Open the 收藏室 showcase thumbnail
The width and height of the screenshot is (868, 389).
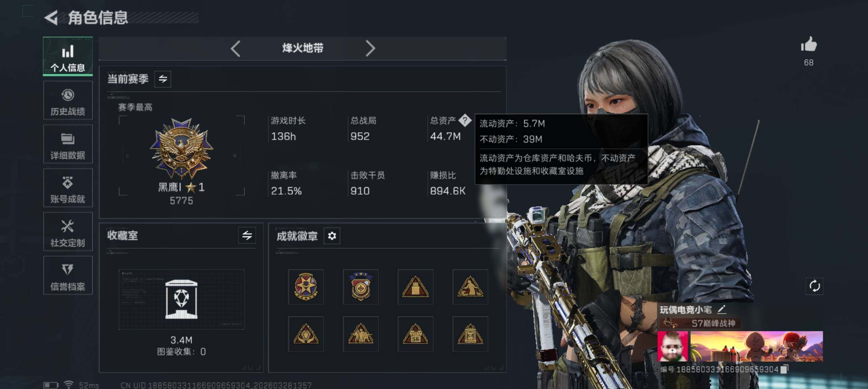pos(181,299)
